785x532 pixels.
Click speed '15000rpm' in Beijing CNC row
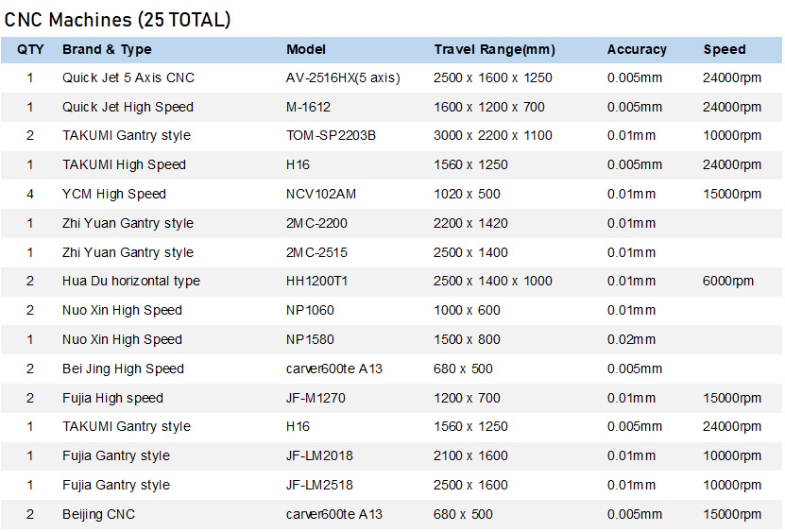tap(732, 514)
